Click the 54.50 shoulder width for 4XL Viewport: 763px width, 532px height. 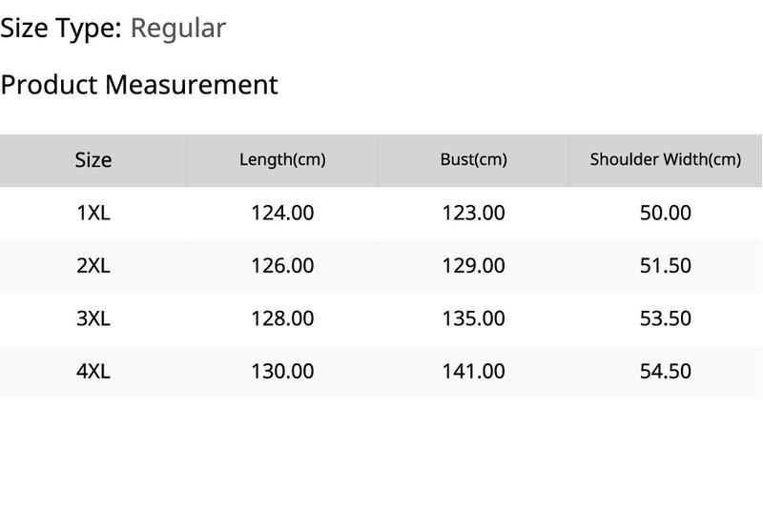point(665,372)
